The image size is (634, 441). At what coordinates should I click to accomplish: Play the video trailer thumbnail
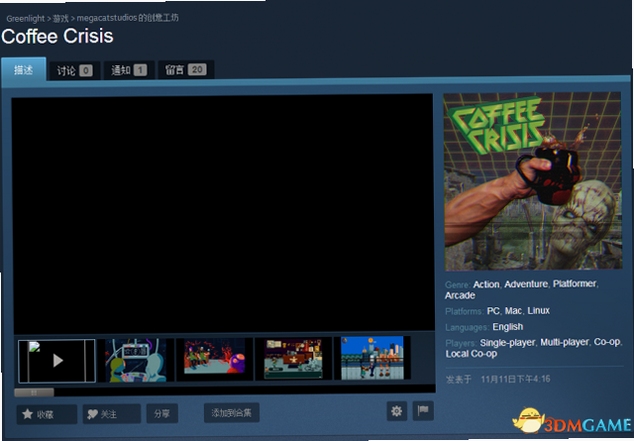pyautogui.click(x=57, y=361)
